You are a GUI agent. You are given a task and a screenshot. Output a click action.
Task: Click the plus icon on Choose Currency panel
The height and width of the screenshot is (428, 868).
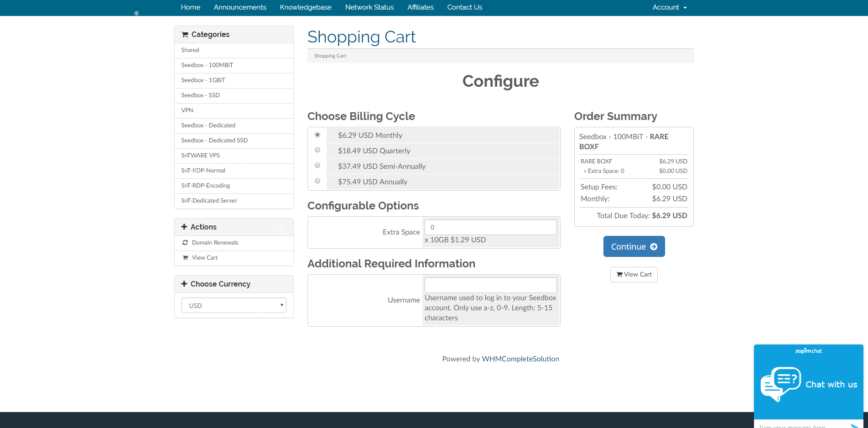(184, 283)
